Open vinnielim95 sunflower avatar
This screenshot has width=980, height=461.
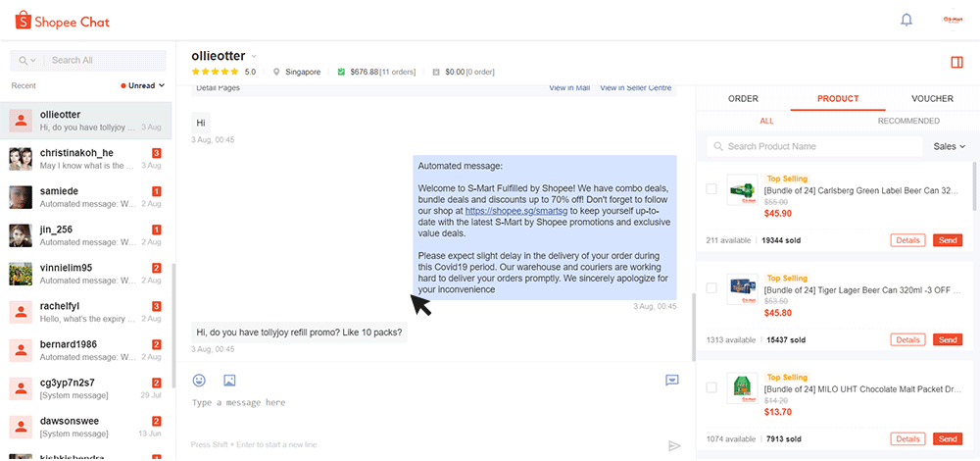(21, 274)
